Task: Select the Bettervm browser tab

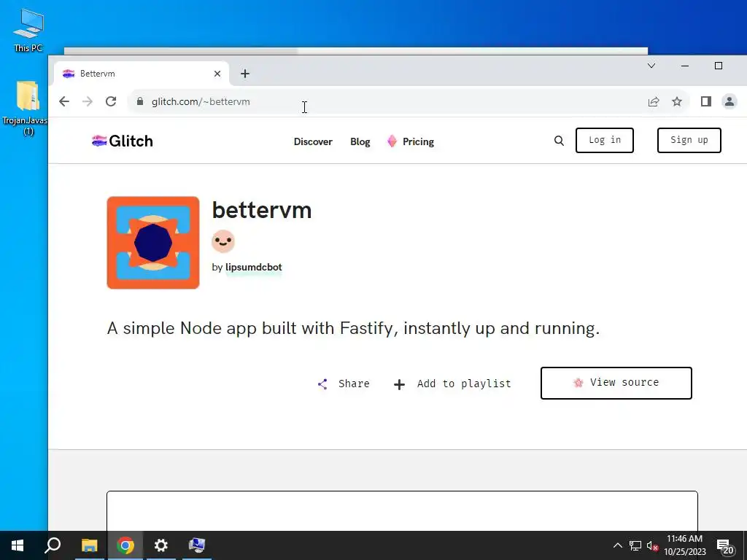Action: tap(142, 74)
